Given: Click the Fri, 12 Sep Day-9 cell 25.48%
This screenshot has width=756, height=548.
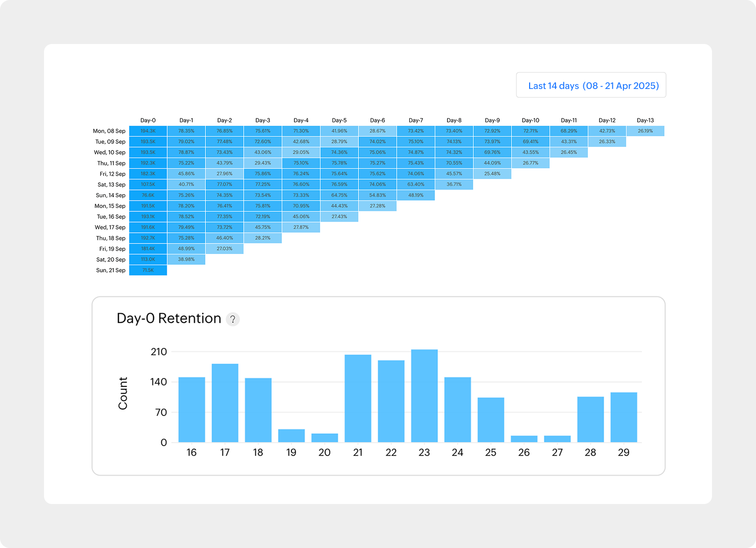Looking at the screenshot, I should [x=492, y=174].
